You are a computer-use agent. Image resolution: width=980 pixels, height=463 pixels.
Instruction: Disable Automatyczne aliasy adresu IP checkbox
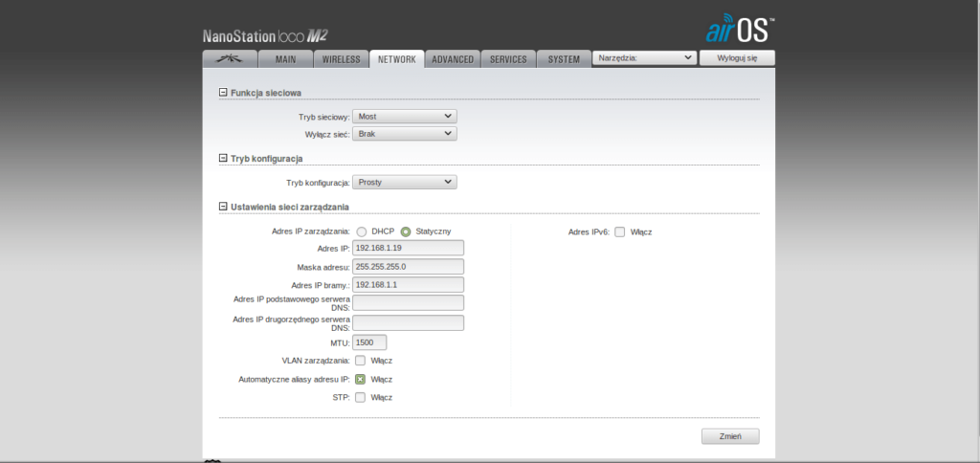361,379
